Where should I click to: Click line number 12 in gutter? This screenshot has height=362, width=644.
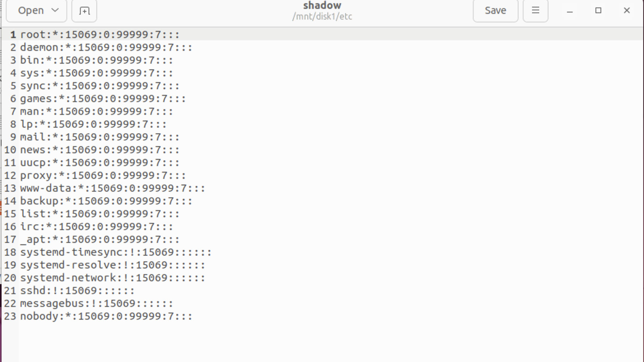click(10, 175)
